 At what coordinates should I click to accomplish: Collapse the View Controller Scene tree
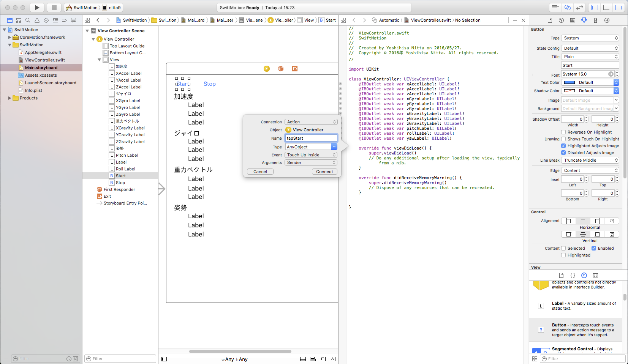tap(87, 31)
